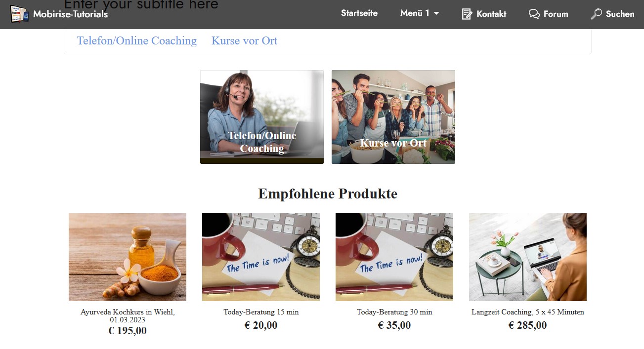Click the Mobirise-Tutorials logo icon

tap(19, 14)
